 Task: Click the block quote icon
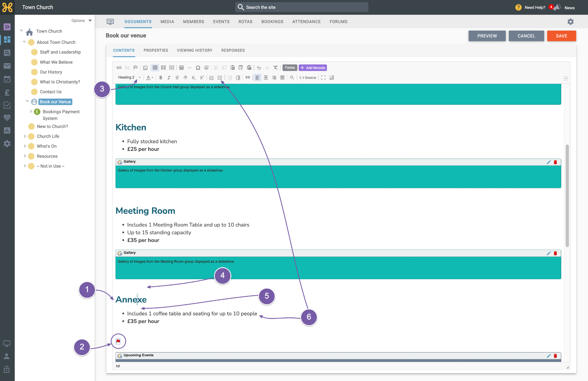(x=248, y=78)
